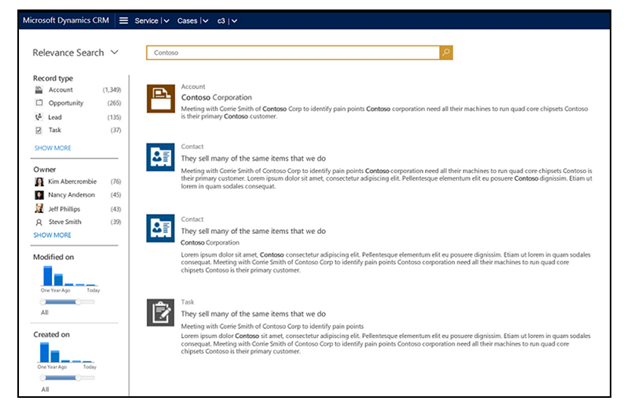Open the Task result title link
This screenshot has width=624, height=416.
(x=254, y=314)
